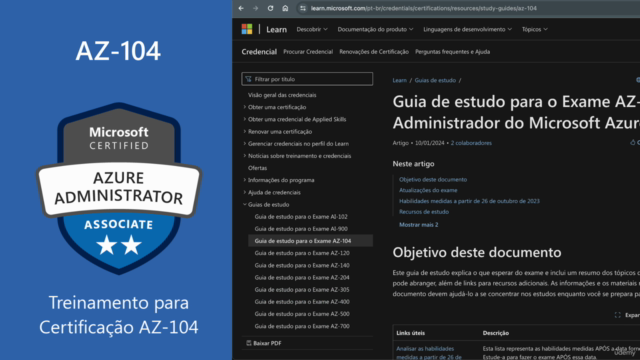
Task: Select guide for Exame AZ-104
Action: pos(310,241)
